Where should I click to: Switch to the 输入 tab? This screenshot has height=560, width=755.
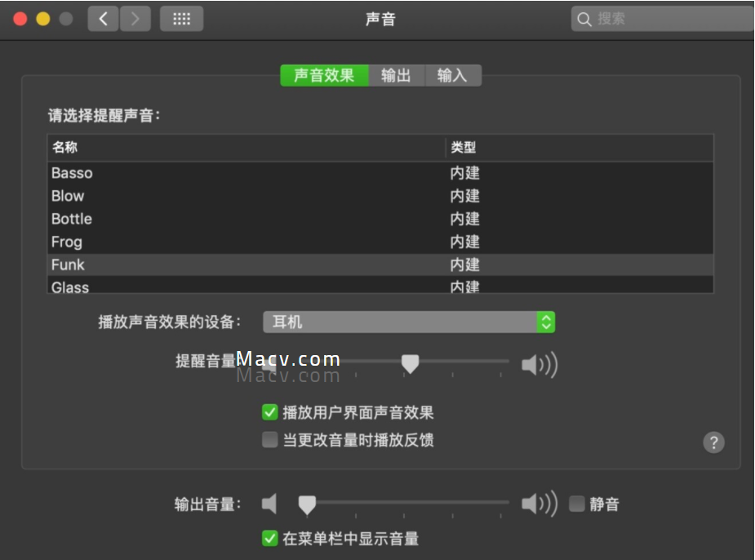pyautogui.click(x=453, y=76)
